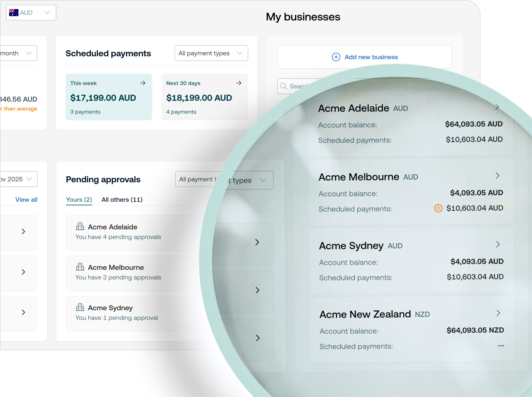Click the orange warning icon on Acme Melbourne
This screenshot has height=397, width=532.
click(x=438, y=208)
